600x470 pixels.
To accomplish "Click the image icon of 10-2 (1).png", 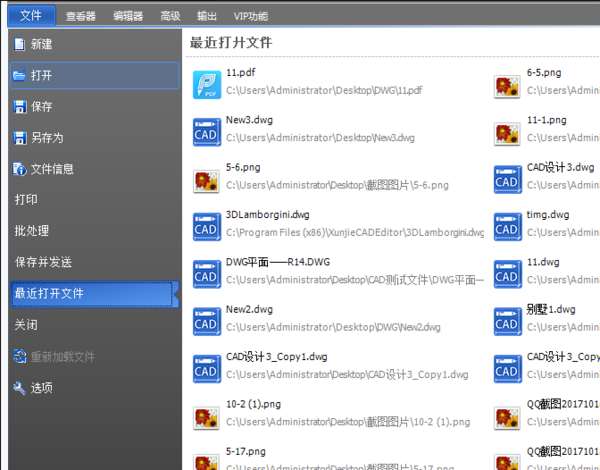I will pos(207,418).
